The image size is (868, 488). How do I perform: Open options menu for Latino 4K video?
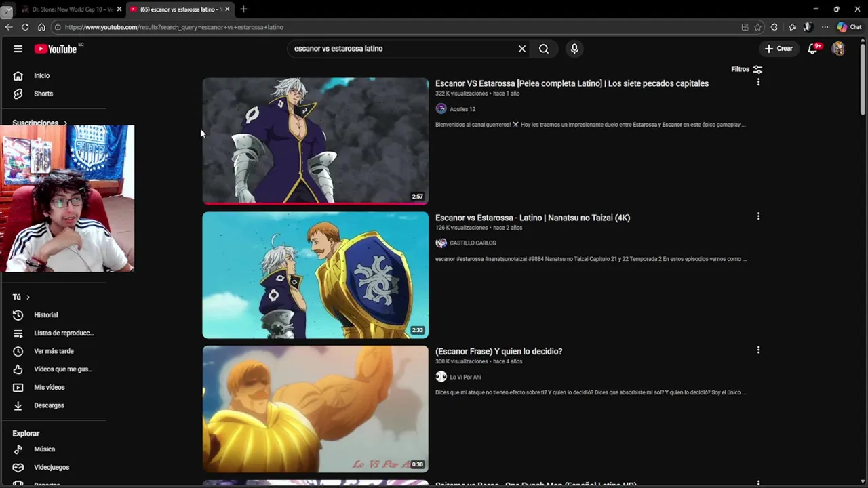758,216
